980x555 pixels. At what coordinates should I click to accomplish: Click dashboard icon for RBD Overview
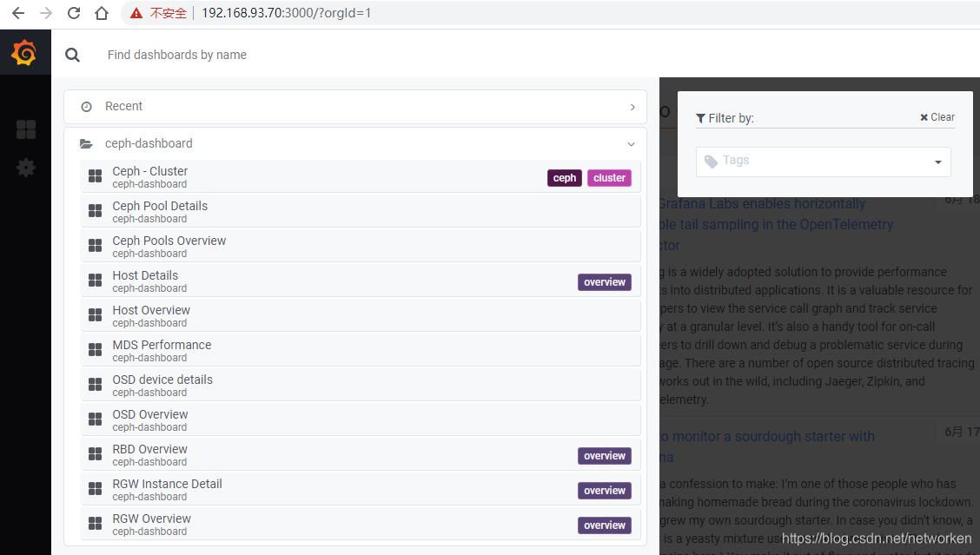point(95,454)
